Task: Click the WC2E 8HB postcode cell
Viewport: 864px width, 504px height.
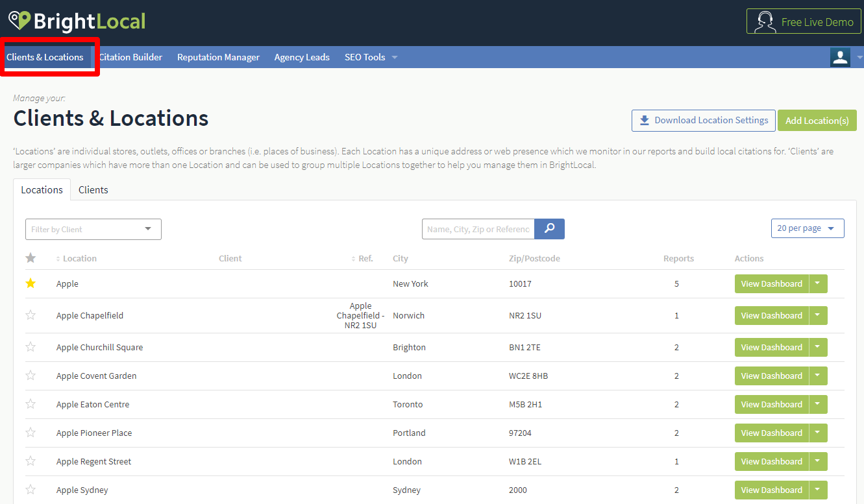Action: click(528, 376)
